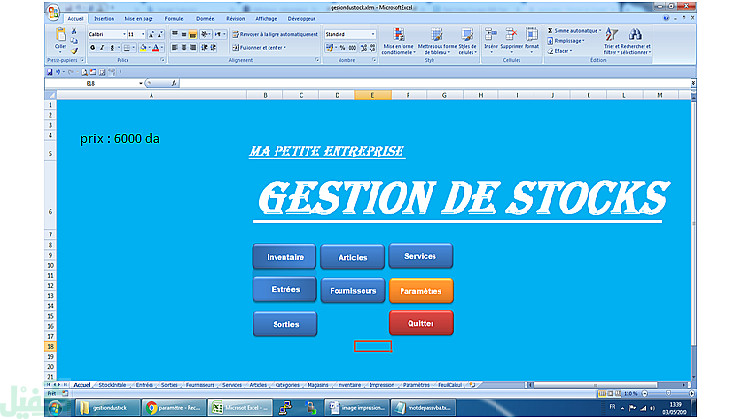Open the Formules ribbon tab
The image size is (741, 419).
(x=174, y=19)
